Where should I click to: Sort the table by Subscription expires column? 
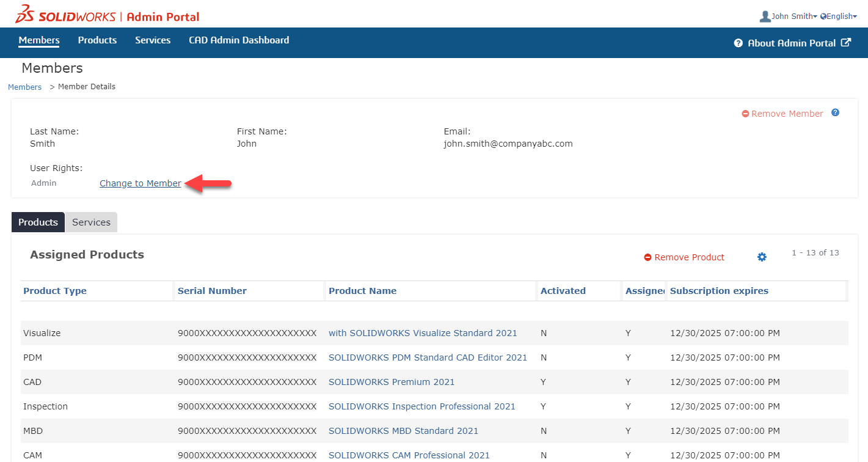click(719, 290)
